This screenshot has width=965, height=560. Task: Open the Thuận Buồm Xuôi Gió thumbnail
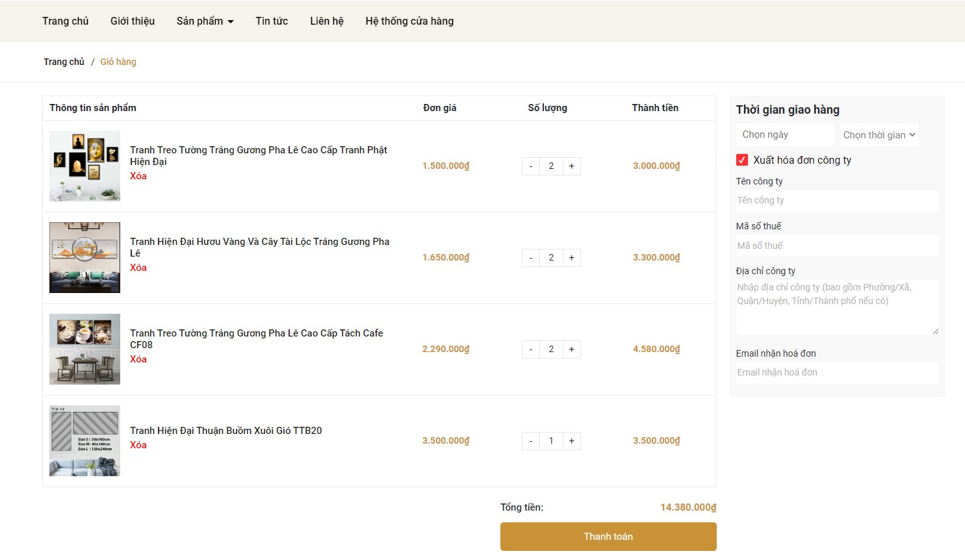click(x=85, y=440)
